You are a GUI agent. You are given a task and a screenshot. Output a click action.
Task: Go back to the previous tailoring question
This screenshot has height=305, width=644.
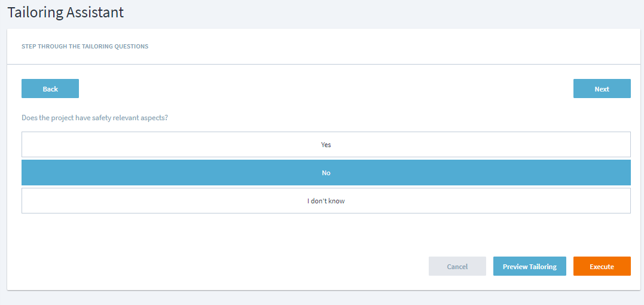50,89
